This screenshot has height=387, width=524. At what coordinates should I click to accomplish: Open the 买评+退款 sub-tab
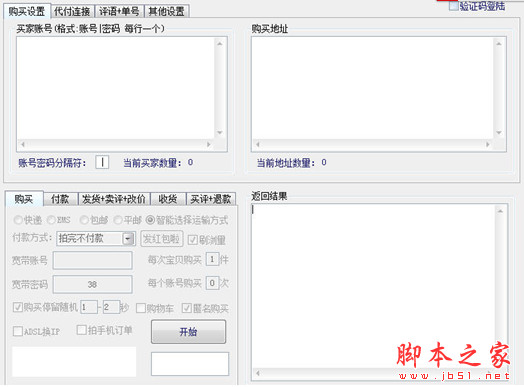(211, 199)
